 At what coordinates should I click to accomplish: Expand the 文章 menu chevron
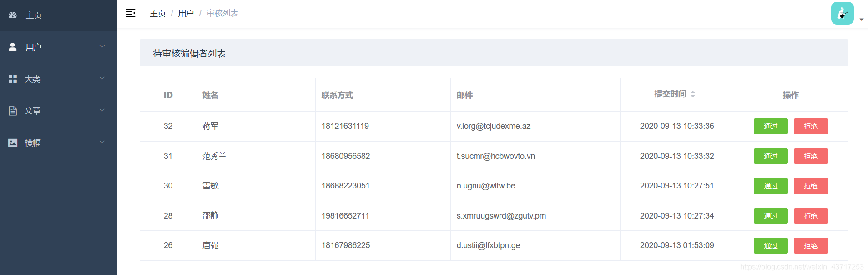click(x=102, y=110)
